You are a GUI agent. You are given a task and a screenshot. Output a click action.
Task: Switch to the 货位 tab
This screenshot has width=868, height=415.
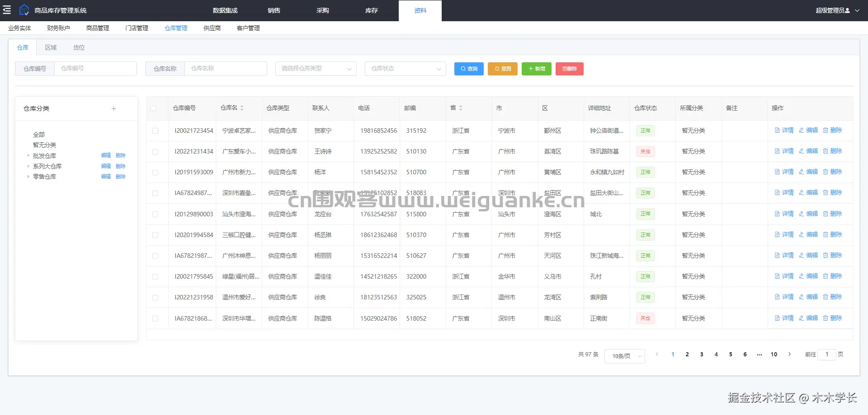point(79,47)
